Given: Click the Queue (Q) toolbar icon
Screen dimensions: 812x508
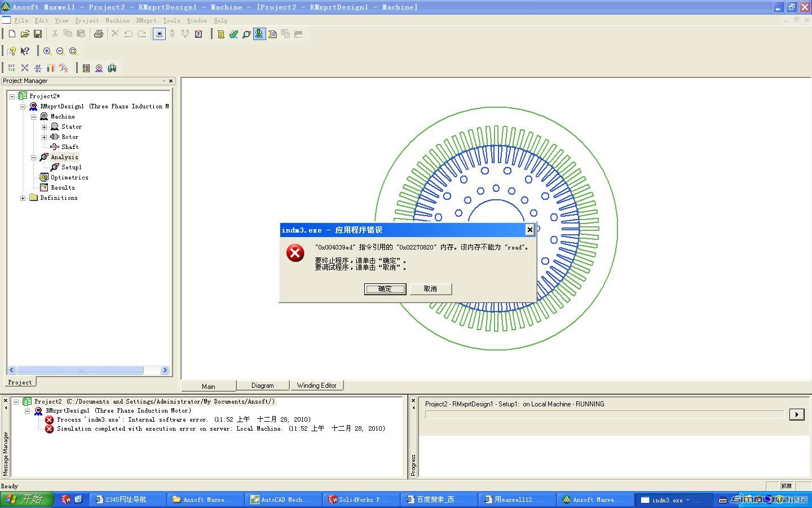Looking at the screenshot, I should click(198, 34).
